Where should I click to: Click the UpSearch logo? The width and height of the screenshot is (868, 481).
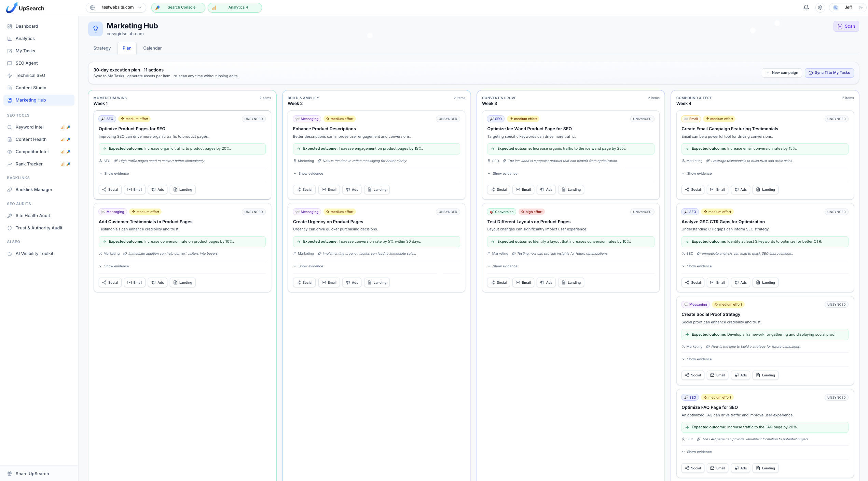pos(25,8)
